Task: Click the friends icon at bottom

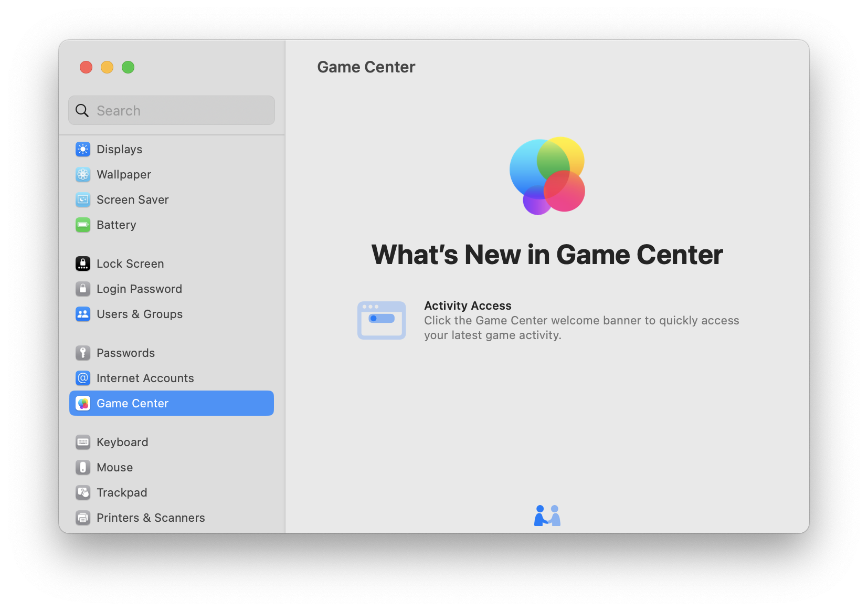Action: point(547,515)
